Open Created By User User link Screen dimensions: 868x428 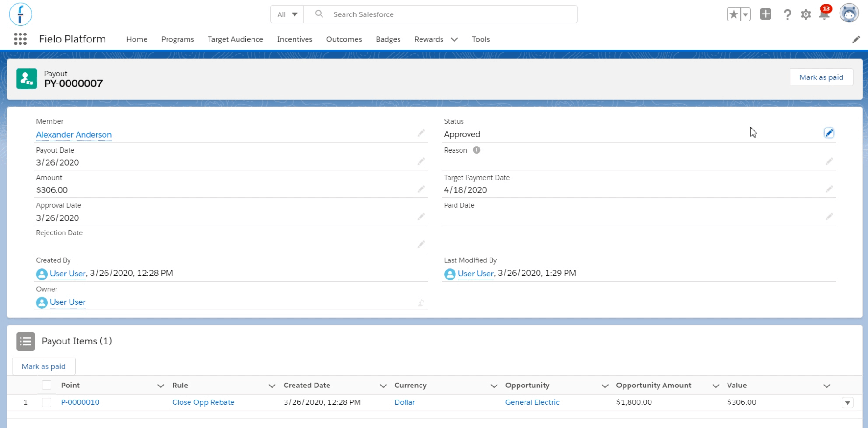[68, 274]
